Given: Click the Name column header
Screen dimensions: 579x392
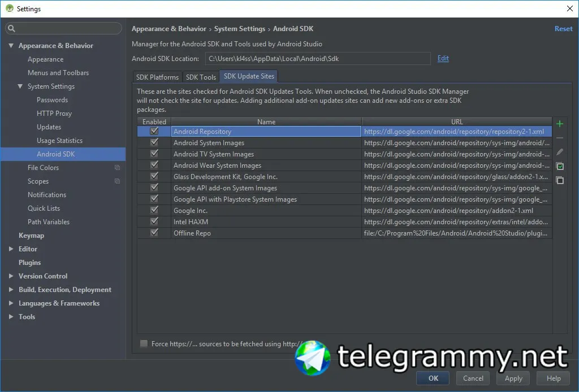Looking at the screenshot, I should pos(266,121).
